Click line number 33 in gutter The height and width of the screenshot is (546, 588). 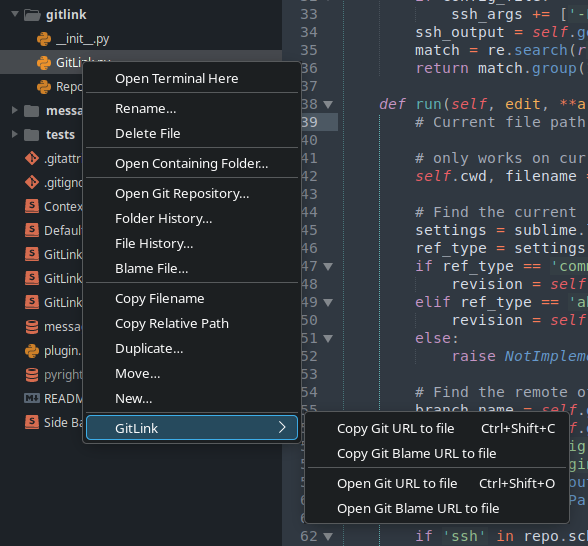309,14
